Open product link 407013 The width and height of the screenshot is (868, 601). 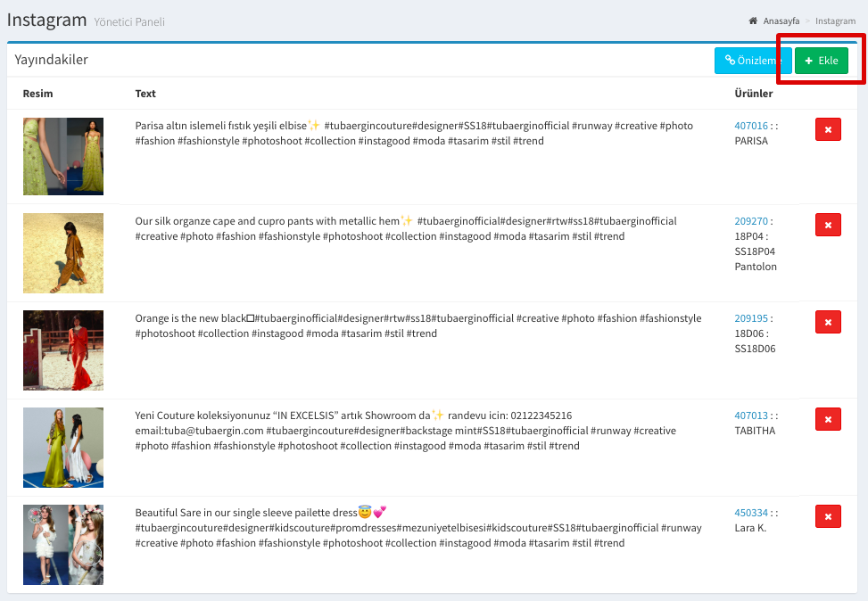[750, 416]
